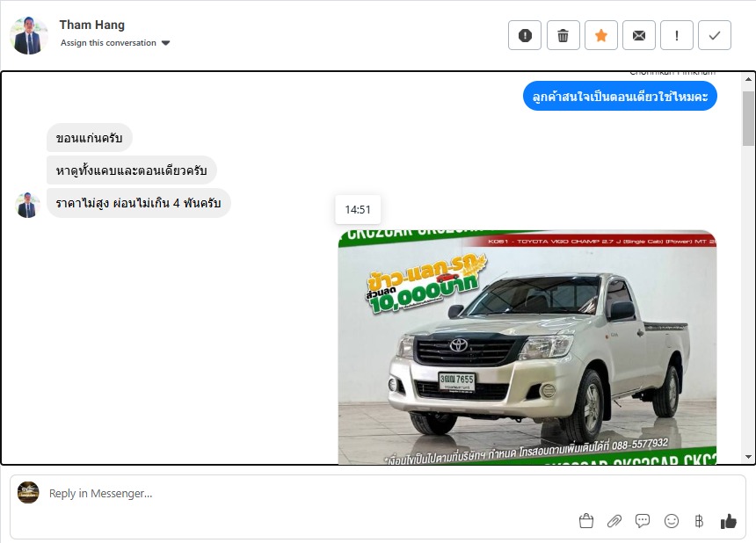Open the emoji picker smiley icon

coord(671,521)
